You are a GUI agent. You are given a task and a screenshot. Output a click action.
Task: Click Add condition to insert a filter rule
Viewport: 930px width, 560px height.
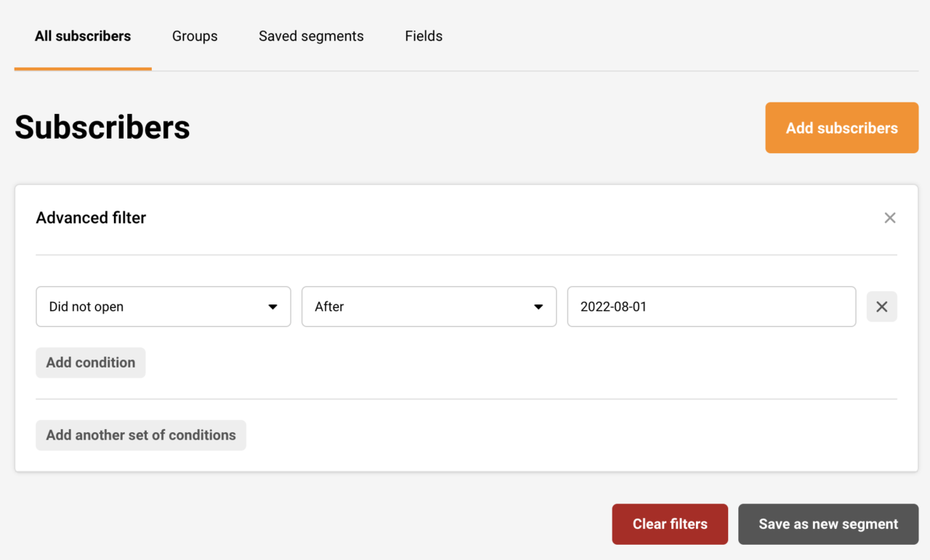coord(90,362)
